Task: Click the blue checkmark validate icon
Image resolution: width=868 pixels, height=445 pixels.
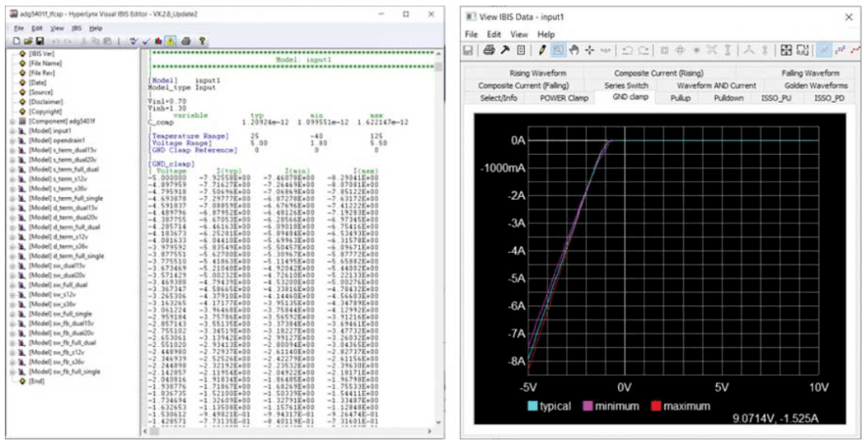Action: tap(145, 41)
